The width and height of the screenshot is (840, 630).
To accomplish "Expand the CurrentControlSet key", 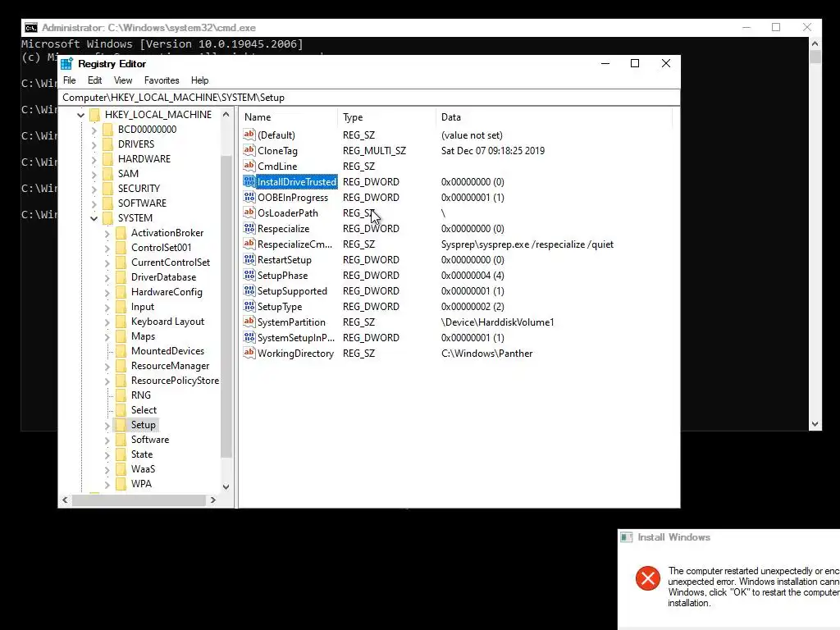I will 107,262.
